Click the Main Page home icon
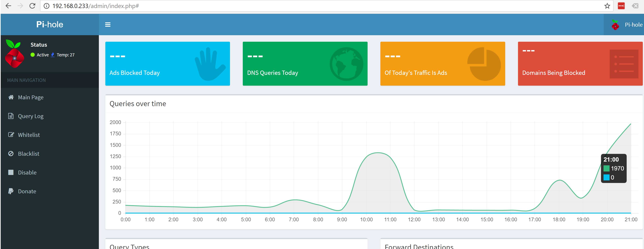 pyautogui.click(x=11, y=97)
